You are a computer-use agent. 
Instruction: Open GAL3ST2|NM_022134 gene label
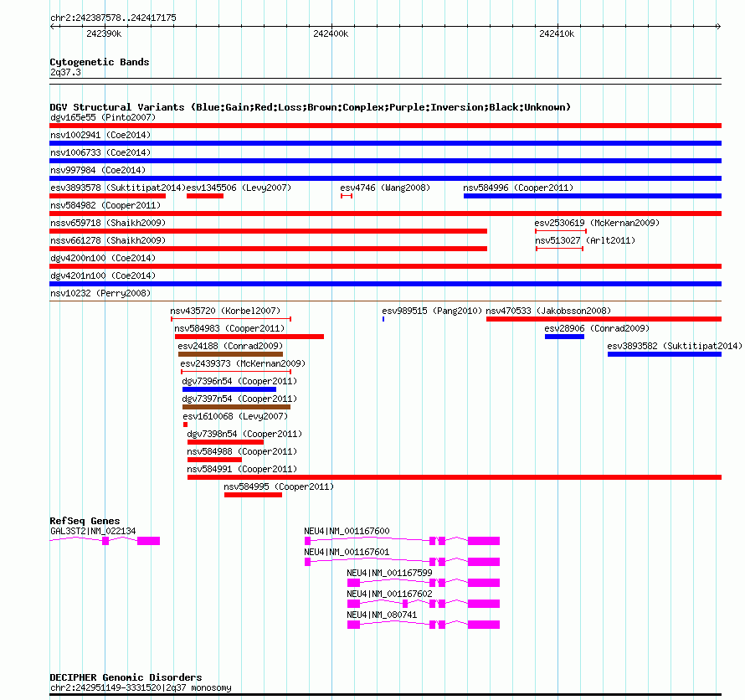pyautogui.click(x=93, y=531)
